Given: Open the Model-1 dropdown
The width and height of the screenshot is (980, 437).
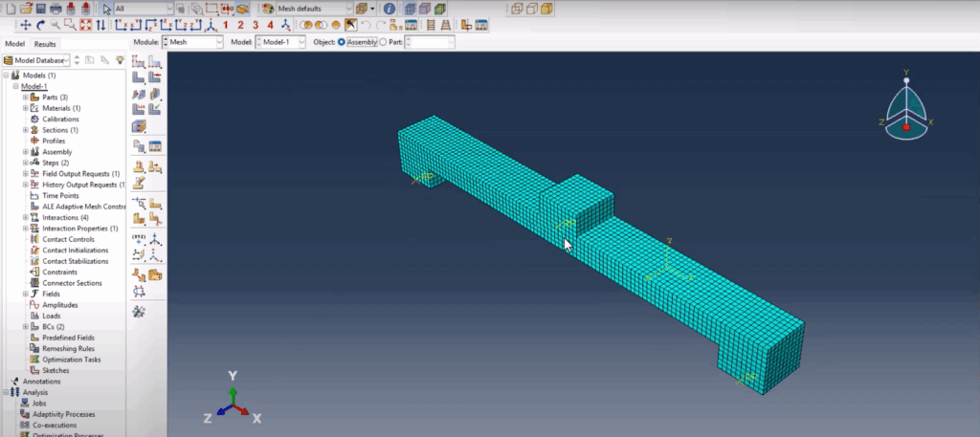Looking at the screenshot, I should tap(281, 42).
